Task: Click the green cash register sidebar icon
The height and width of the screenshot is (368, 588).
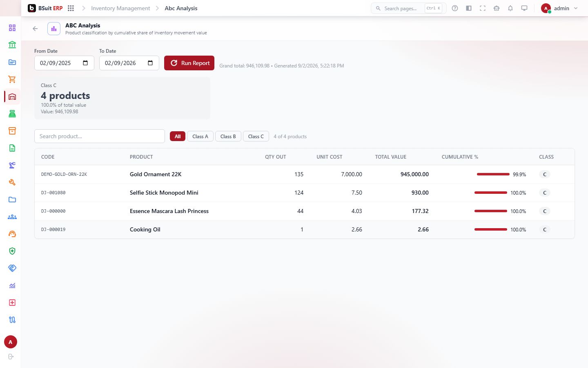Action: click(x=12, y=114)
